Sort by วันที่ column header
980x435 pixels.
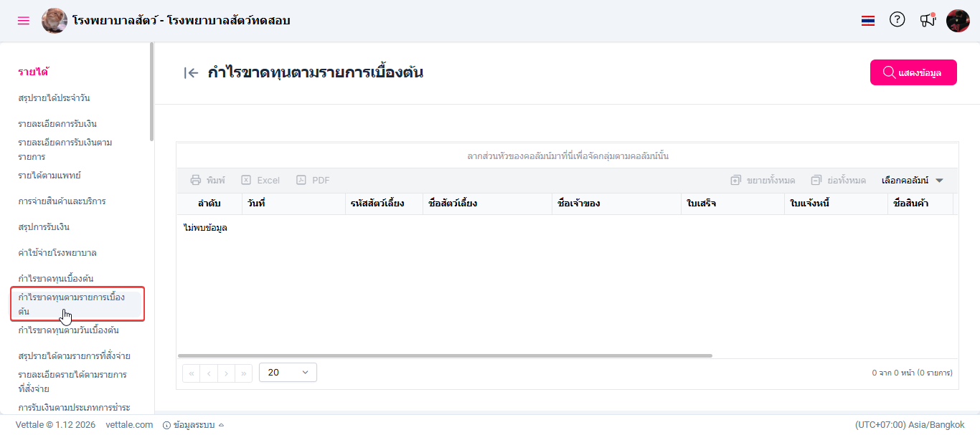coord(293,204)
